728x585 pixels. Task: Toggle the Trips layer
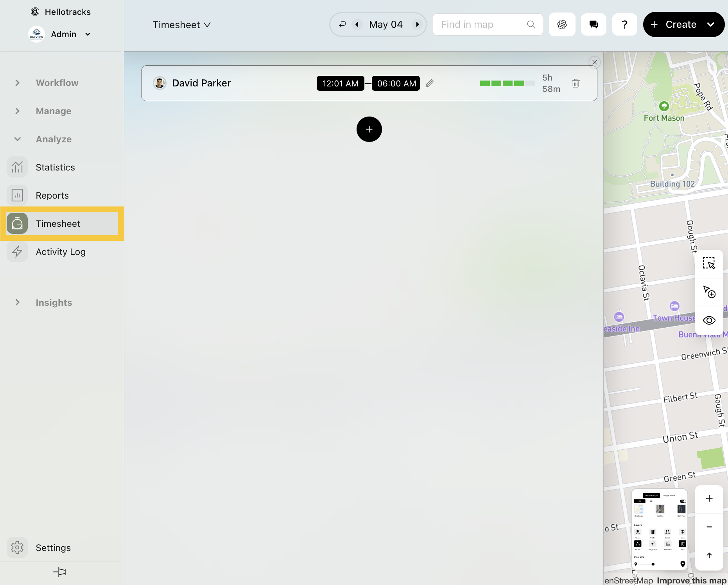click(683, 544)
